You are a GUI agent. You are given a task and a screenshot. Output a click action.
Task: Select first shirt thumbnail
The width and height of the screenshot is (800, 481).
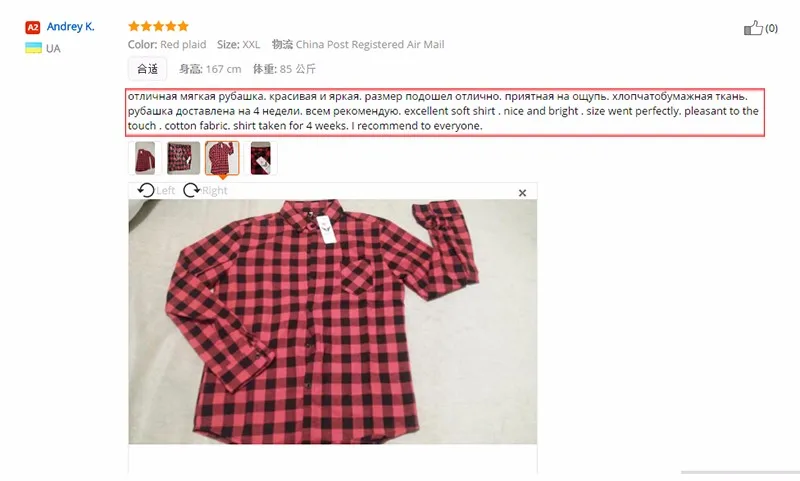[x=145, y=158]
